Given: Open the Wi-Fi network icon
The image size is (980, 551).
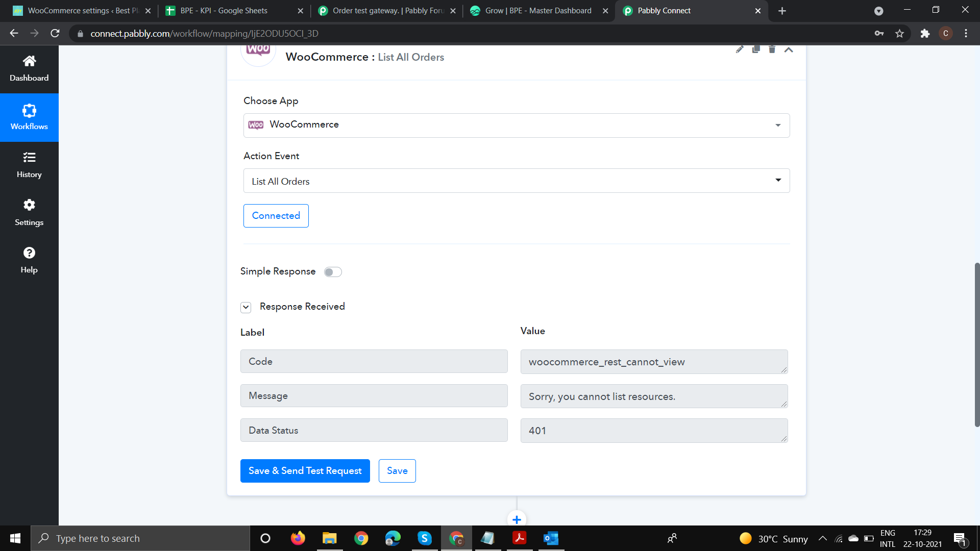Looking at the screenshot, I should coord(839,538).
